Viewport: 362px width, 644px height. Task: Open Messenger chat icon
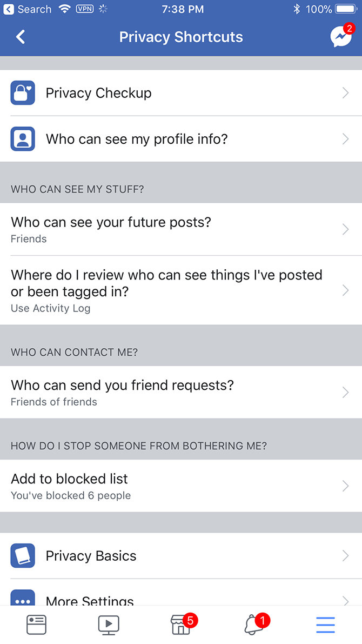(340, 37)
